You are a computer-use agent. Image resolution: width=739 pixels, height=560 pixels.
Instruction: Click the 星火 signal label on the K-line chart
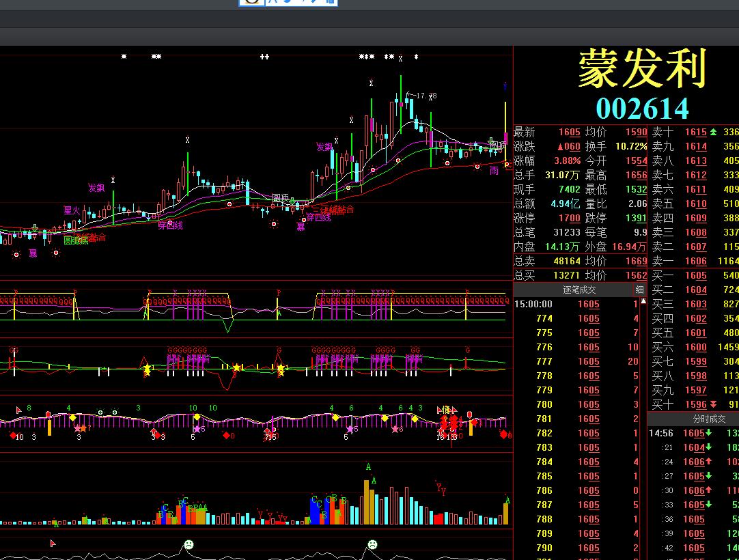point(72,210)
